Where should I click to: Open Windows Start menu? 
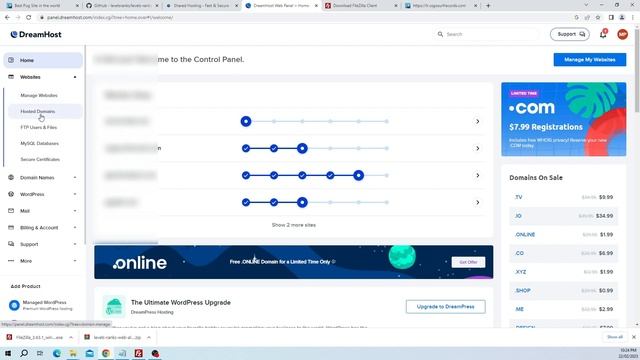pos(8,353)
